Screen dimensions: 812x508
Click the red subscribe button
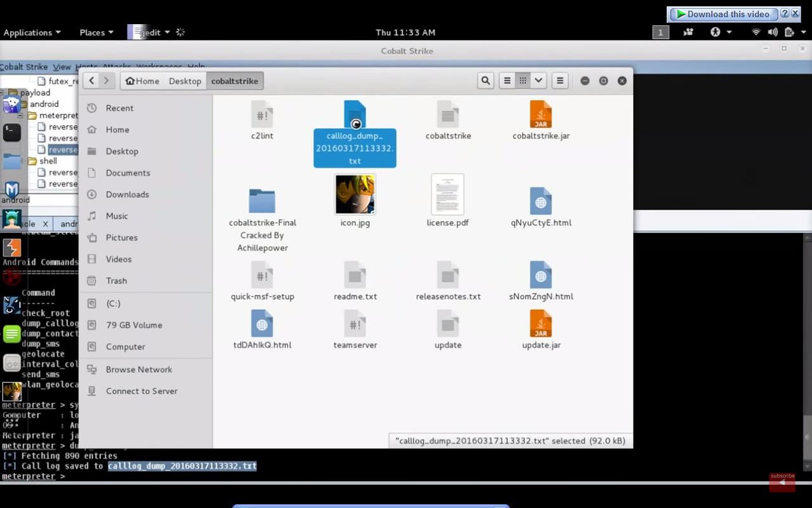tap(782, 482)
